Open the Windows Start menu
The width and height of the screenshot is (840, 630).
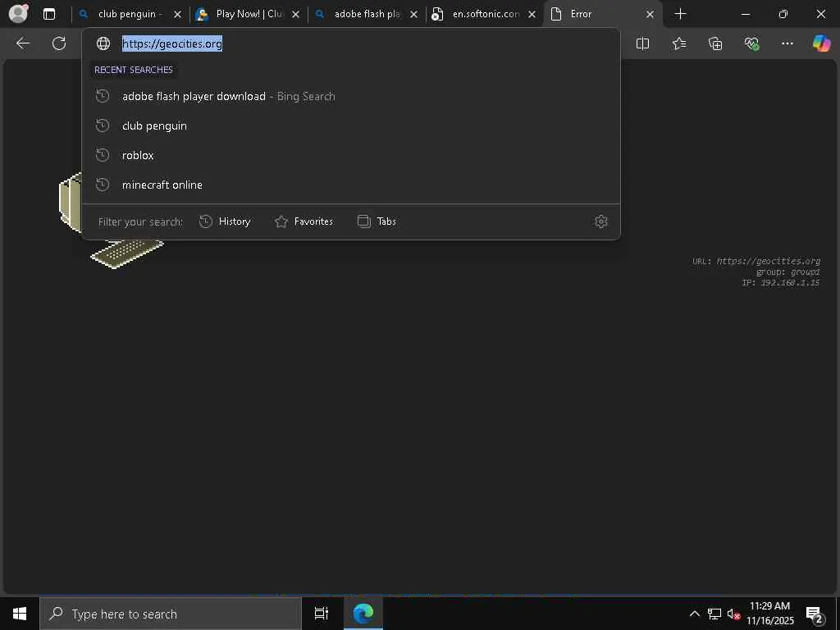20,614
